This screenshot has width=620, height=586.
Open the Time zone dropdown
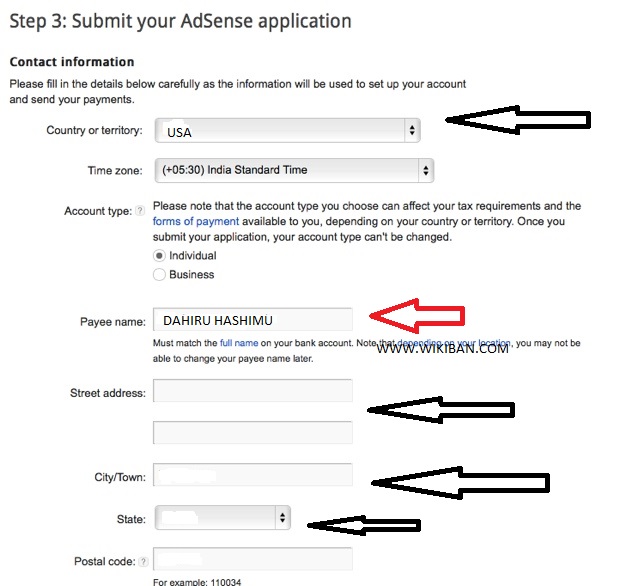(294, 170)
